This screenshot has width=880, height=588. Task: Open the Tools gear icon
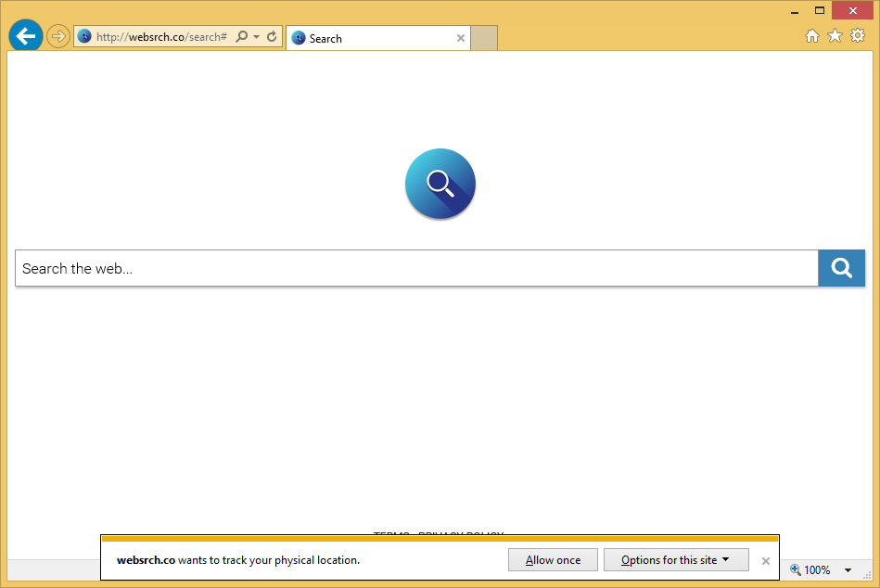(858, 36)
